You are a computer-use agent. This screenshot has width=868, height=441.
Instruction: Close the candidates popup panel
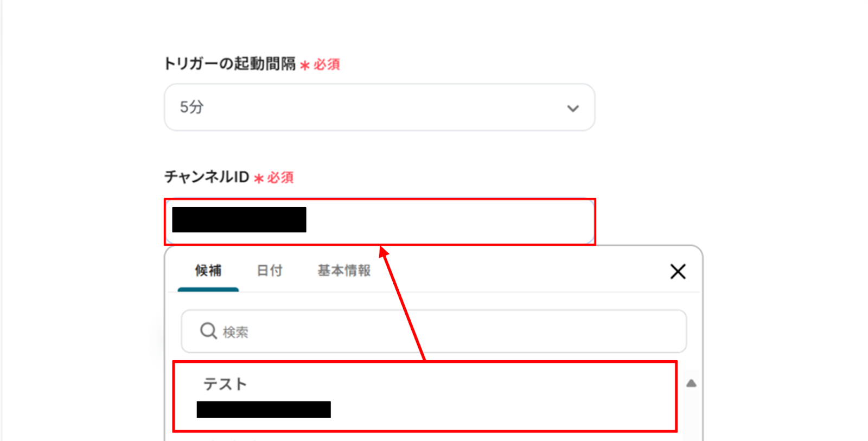678,271
